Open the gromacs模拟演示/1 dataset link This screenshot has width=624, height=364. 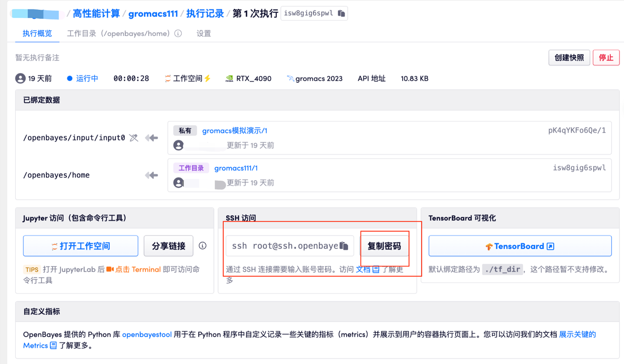tap(234, 131)
